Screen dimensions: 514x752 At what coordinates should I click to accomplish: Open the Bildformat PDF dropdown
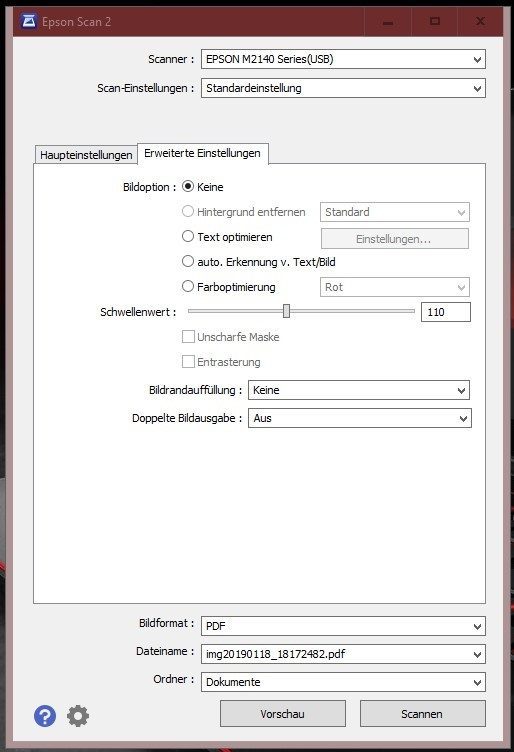[343, 626]
